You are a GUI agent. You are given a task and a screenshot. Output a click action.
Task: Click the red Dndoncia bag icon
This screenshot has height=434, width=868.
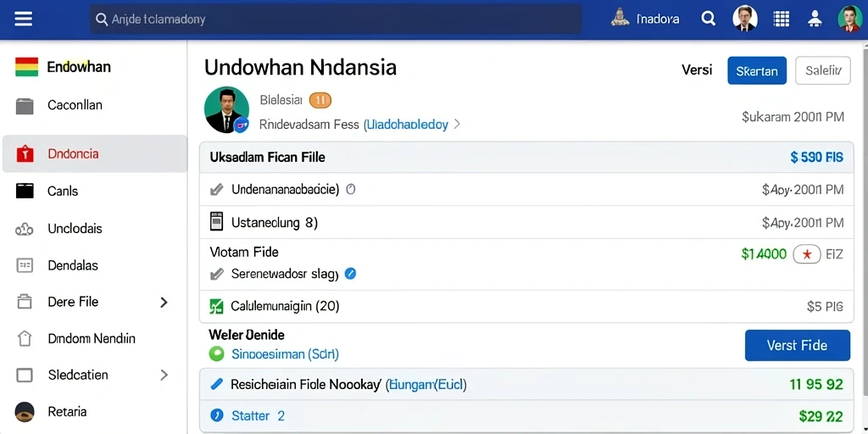tap(25, 153)
